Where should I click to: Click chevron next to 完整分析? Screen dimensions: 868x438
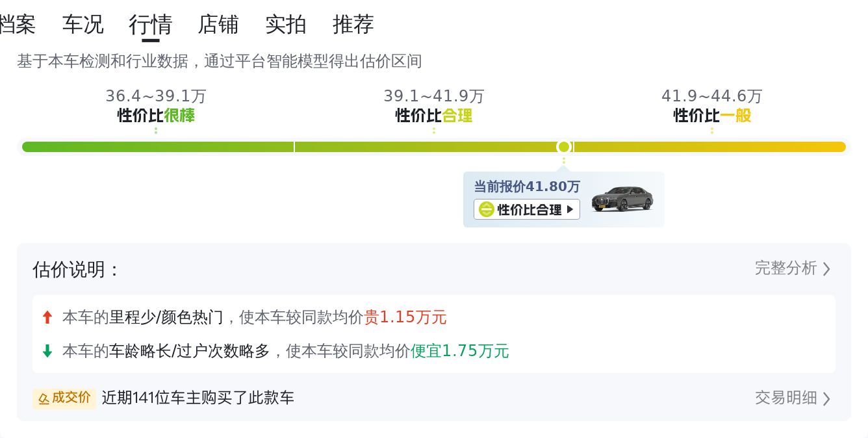click(826, 269)
